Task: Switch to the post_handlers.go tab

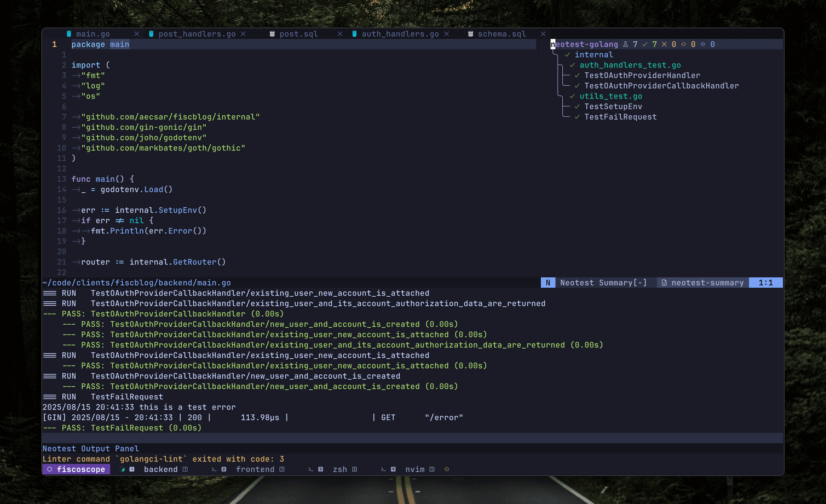Action: 197,34
